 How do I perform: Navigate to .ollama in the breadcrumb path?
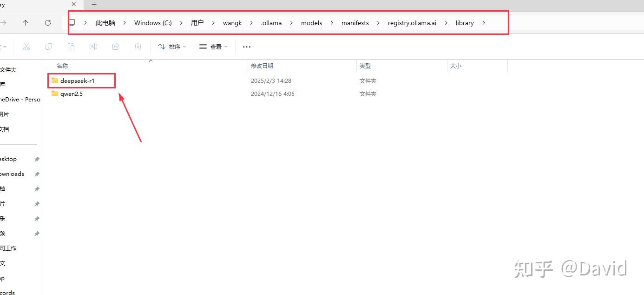pyautogui.click(x=271, y=23)
